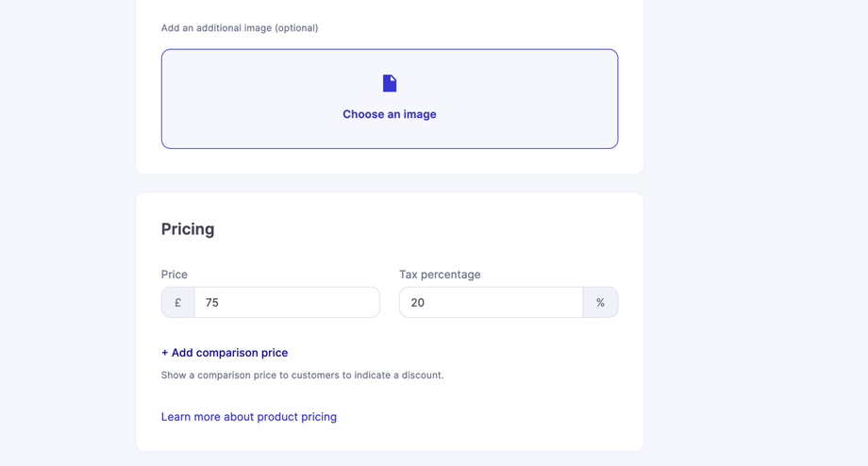
Task: Click the "Add an additional image (optional)" label
Action: point(240,28)
